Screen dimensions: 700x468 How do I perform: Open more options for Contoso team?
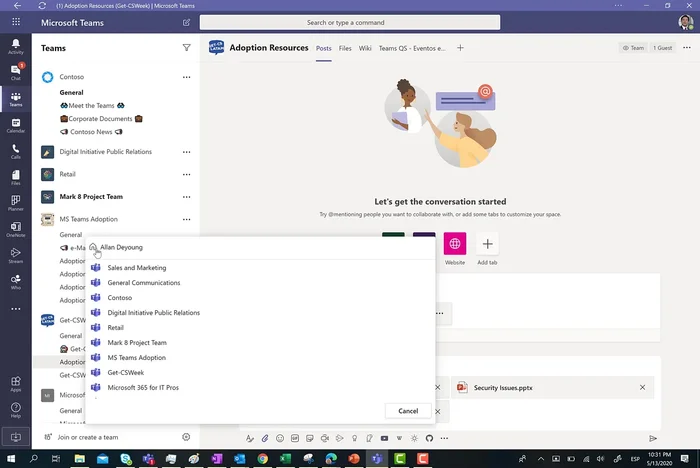point(186,77)
